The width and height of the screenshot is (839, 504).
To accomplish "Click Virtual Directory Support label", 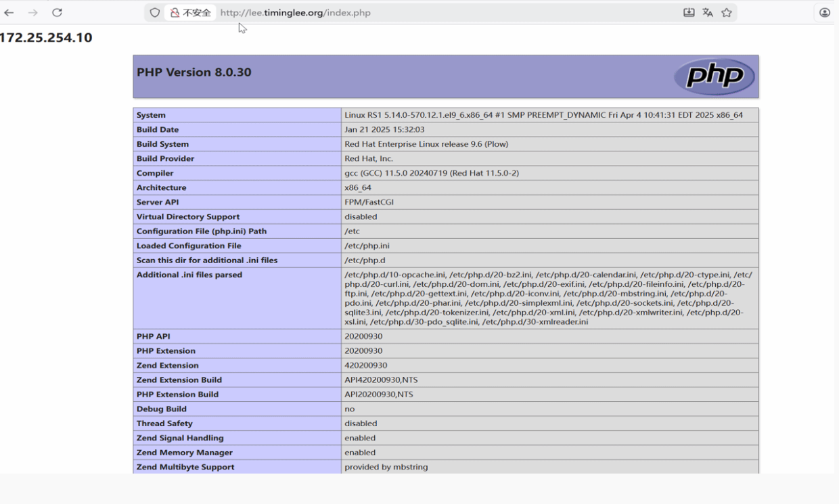I will 188,216.
